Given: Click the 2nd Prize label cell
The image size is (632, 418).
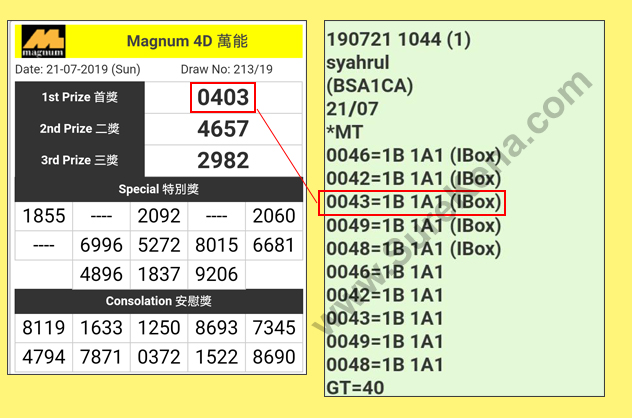Looking at the screenshot, I should pos(80,129).
